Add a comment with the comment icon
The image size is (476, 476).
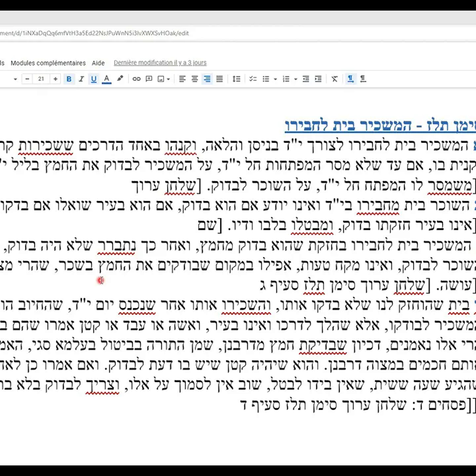coord(149,79)
